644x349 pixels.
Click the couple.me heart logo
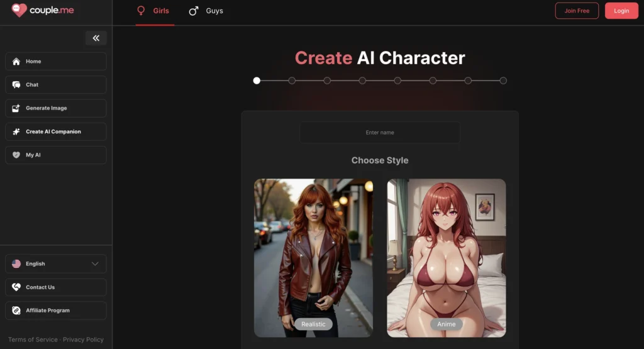pos(19,10)
